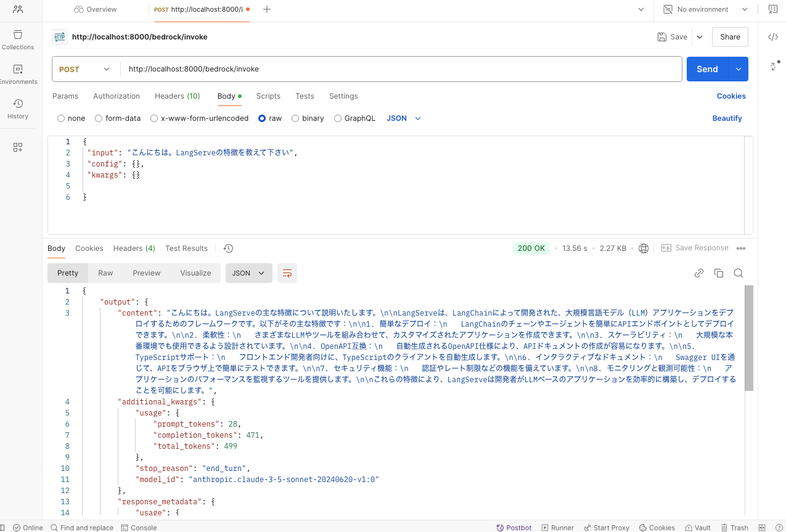Viewport: 786px width, 532px height.
Task: Click Start Proxy in status bar
Action: pyautogui.click(x=606, y=528)
